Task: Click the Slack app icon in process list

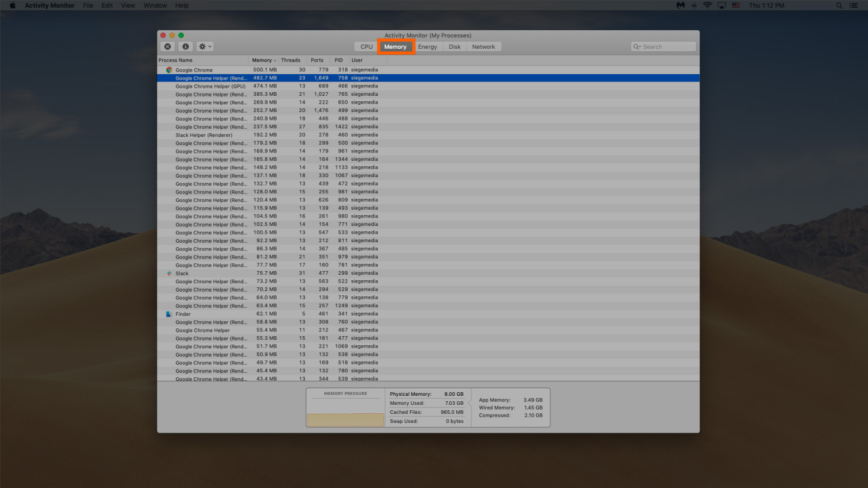Action: [x=169, y=274]
